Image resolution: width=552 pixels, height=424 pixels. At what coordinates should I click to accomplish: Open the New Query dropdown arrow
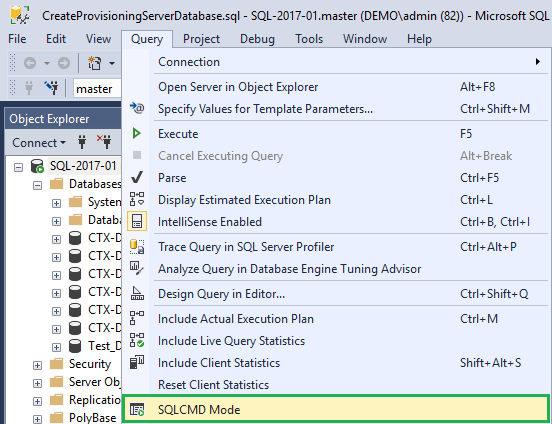pos(112,63)
